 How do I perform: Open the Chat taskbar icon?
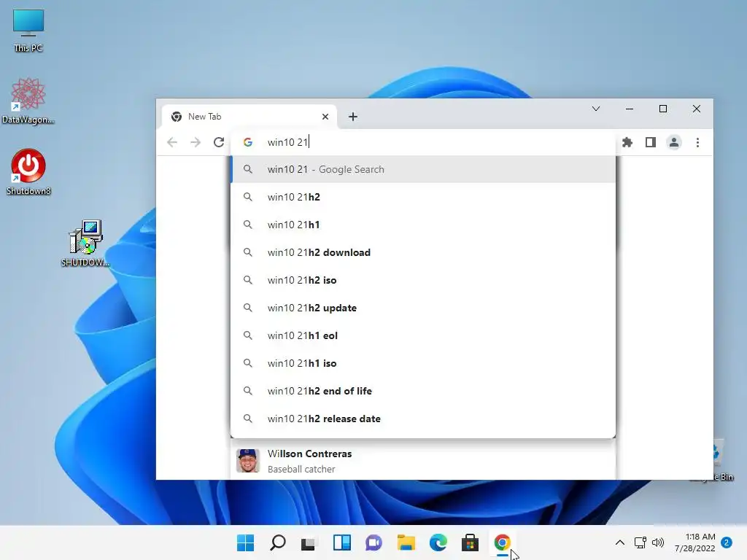tap(374, 542)
